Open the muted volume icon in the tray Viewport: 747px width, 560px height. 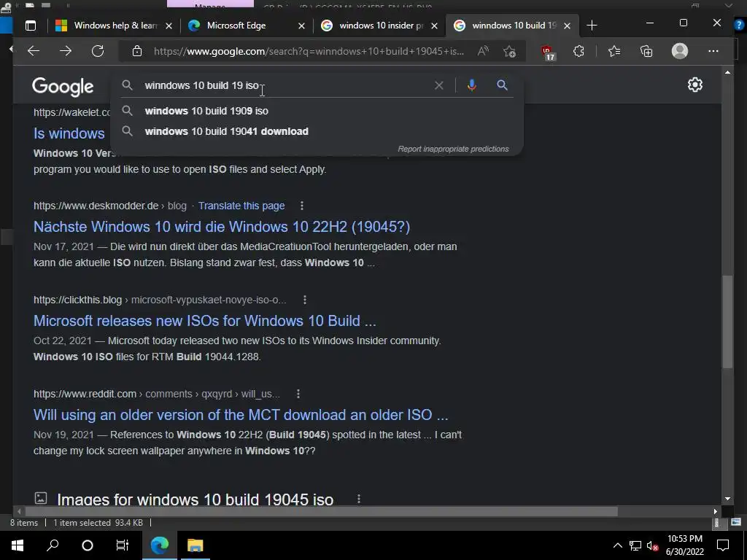653,545
